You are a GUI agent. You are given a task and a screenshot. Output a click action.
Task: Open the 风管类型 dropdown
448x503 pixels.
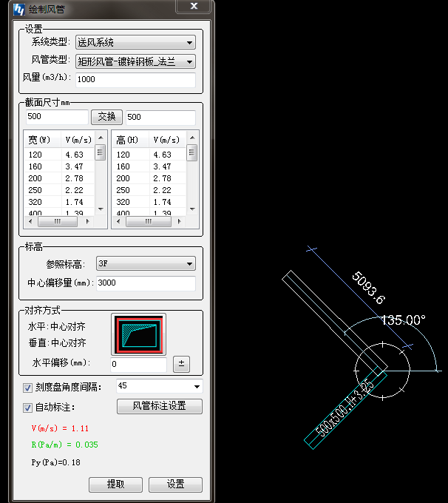pos(135,61)
